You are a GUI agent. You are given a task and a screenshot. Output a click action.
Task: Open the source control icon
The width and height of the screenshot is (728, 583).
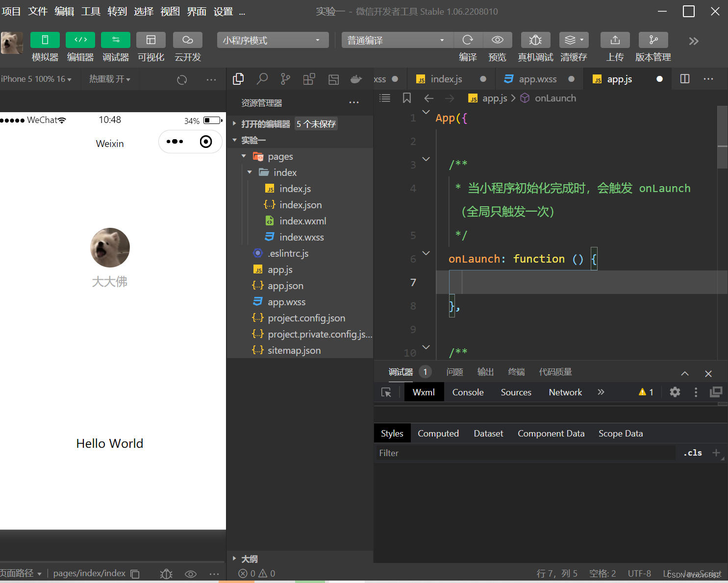(285, 79)
